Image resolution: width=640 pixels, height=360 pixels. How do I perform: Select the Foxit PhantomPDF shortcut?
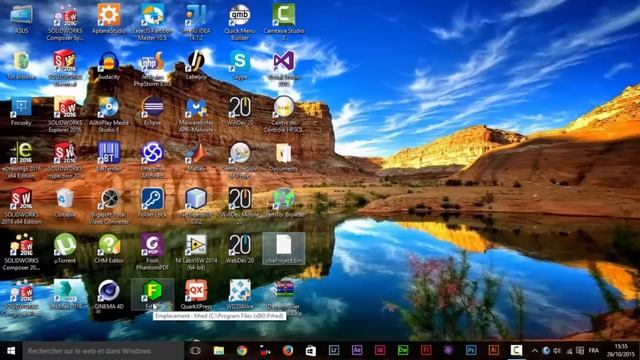(x=152, y=251)
